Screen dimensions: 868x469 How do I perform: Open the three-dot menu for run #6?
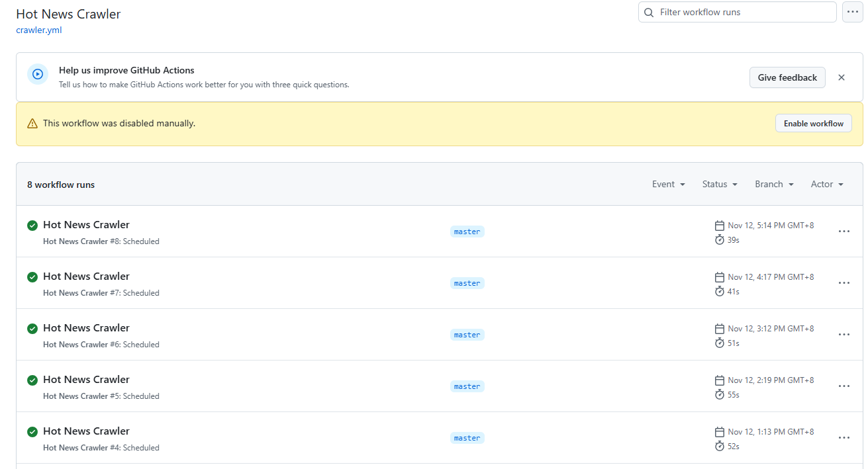(844, 335)
